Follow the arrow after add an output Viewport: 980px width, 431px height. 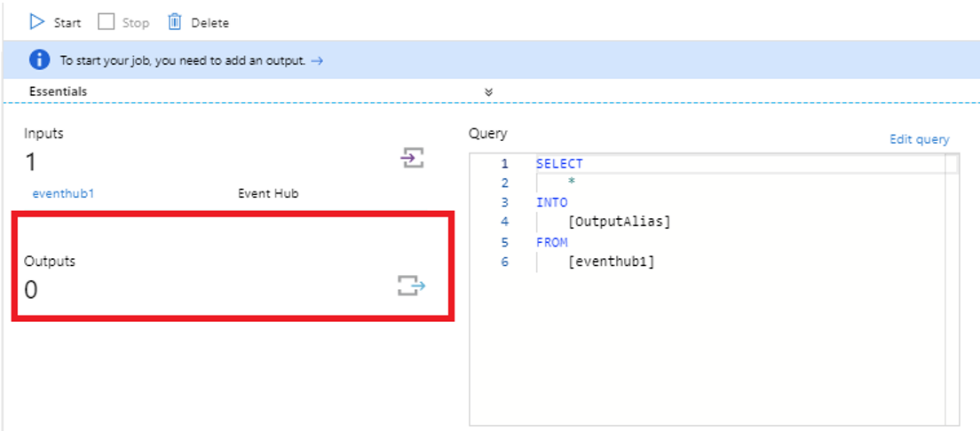[x=317, y=60]
